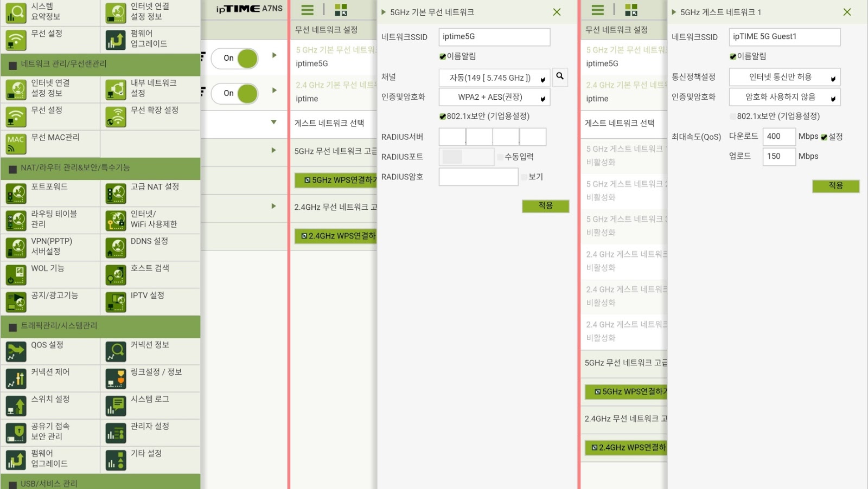Select iptime5G network in the middle list
The image size is (868, 489).
click(334, 57)
